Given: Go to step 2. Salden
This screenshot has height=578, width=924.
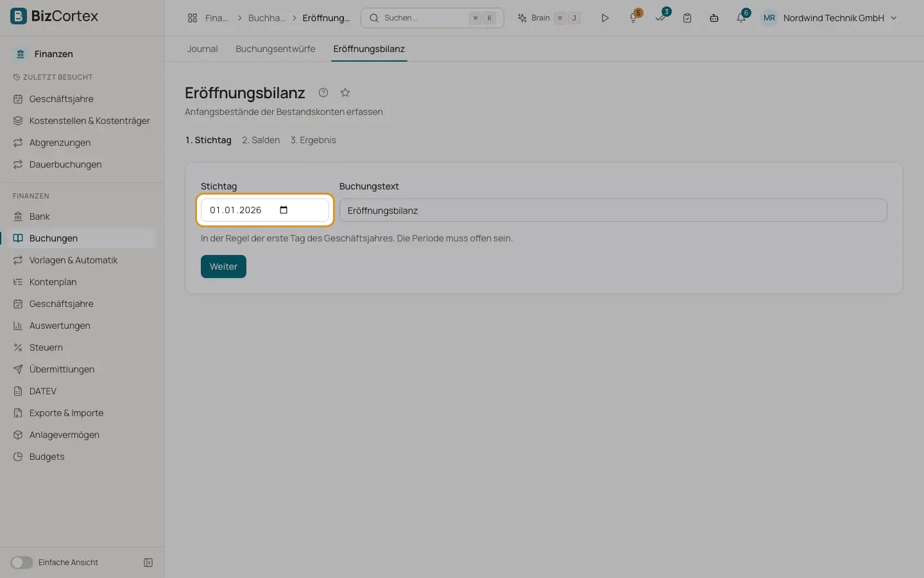Looking at the screenshot, I should coord(261,140).
